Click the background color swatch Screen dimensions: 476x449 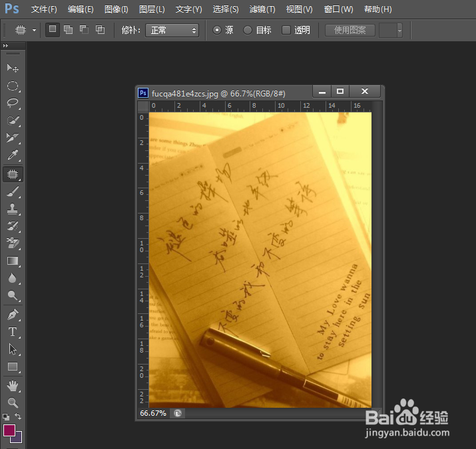[x=18, y=438]
